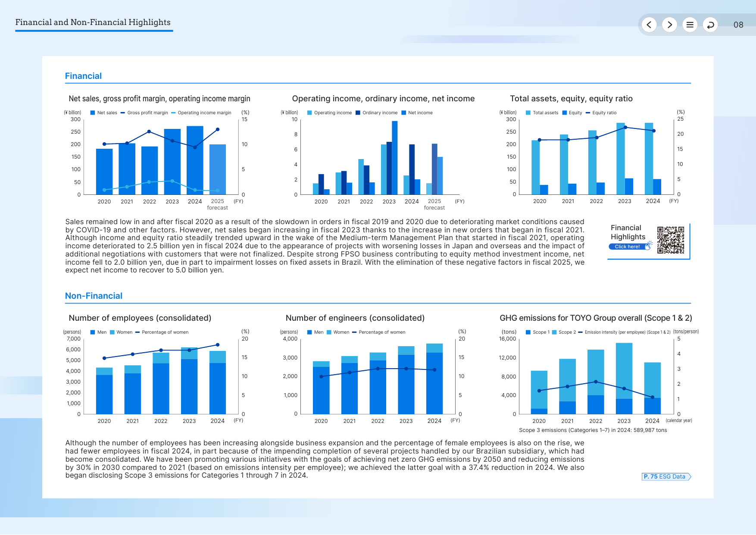This screenshot has height=535, width=756.
Task: Open the table of contents menu icon
Action: (690, 25)
